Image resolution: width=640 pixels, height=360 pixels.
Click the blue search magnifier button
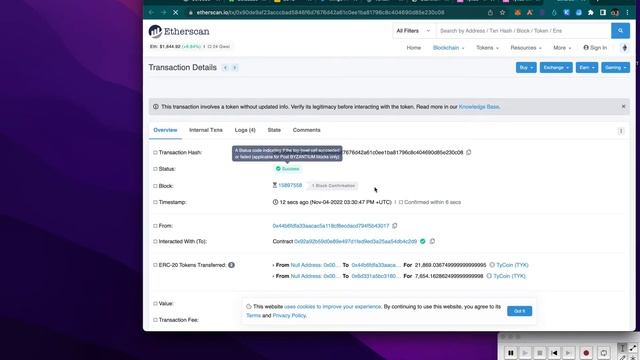(x=620, y=31)
